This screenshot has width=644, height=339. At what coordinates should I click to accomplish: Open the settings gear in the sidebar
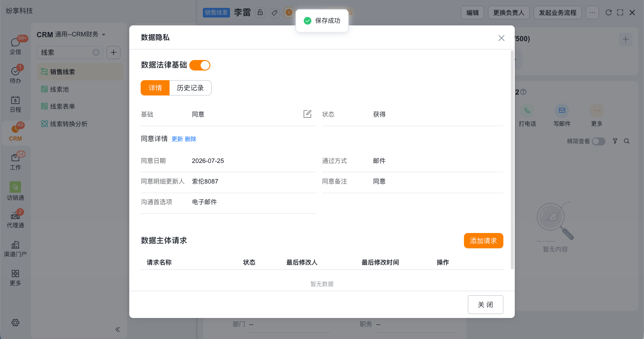pos(15,323)
